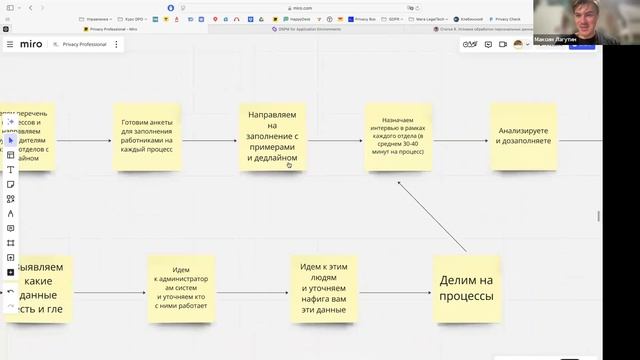Image resolution: width=640 pixels, height=360 pixels.
Task: Open the Управление bookmarks folder
Action: (x=96, y=19)
